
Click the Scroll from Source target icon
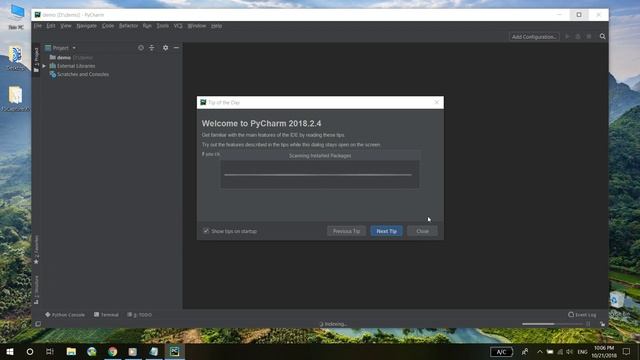click(140, 48)
